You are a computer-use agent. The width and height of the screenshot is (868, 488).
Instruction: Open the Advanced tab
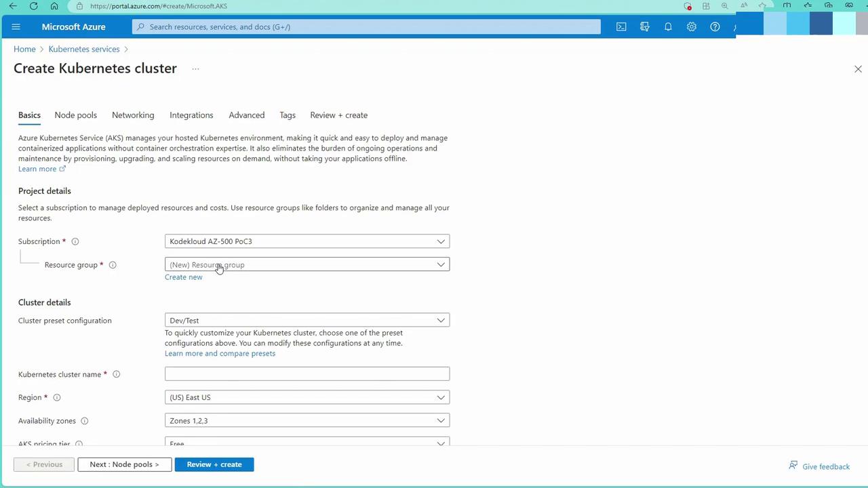[x=247, y=115]
